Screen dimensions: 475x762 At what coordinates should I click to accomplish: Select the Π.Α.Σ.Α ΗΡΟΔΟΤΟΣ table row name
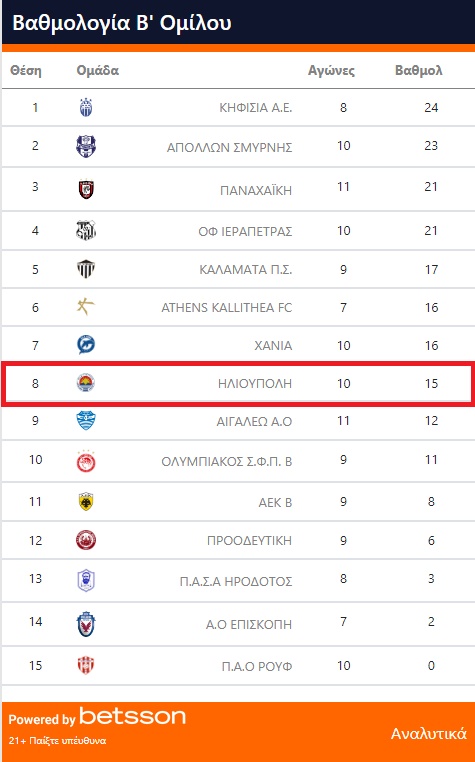236,581
